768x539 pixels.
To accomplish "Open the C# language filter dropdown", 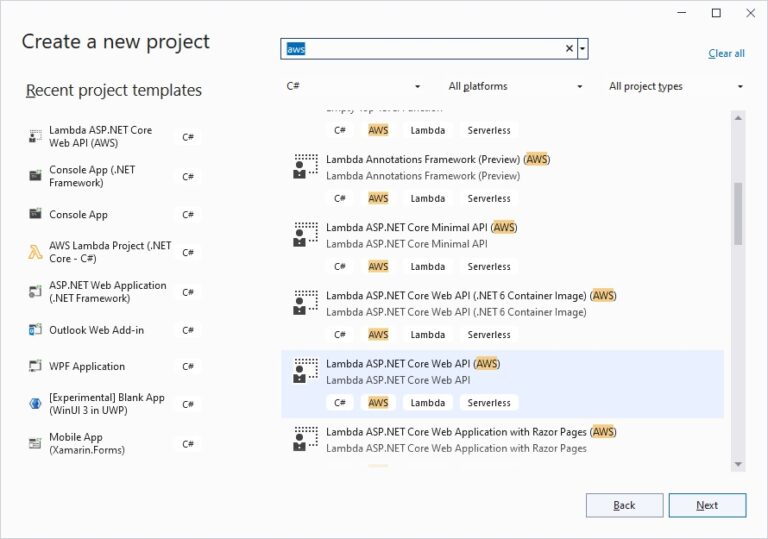I will (354, 86).
